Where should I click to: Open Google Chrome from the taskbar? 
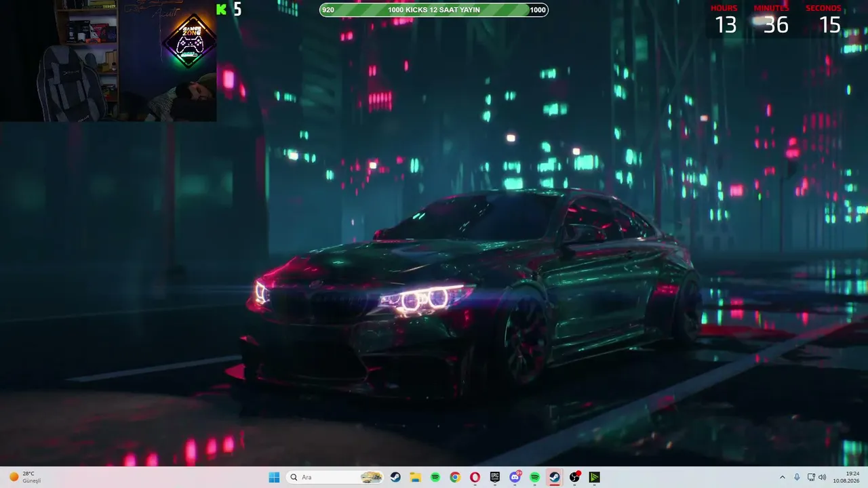(x=455, y=477)
